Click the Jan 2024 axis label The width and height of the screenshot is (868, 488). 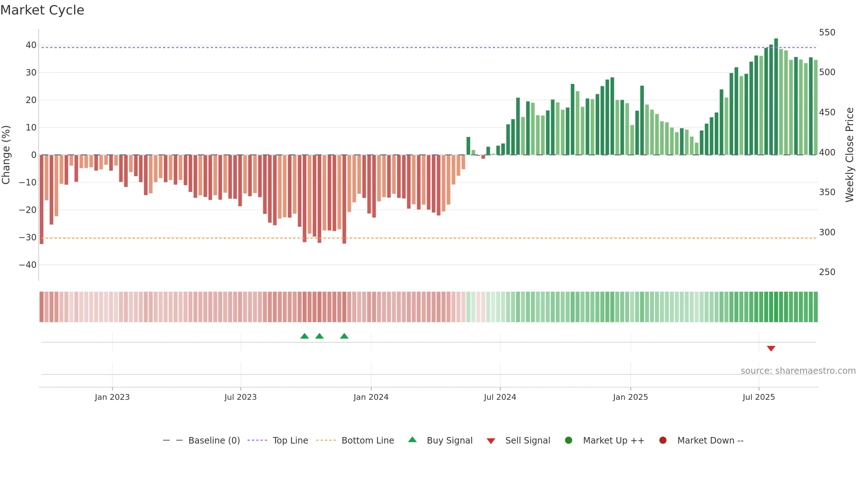371,397
